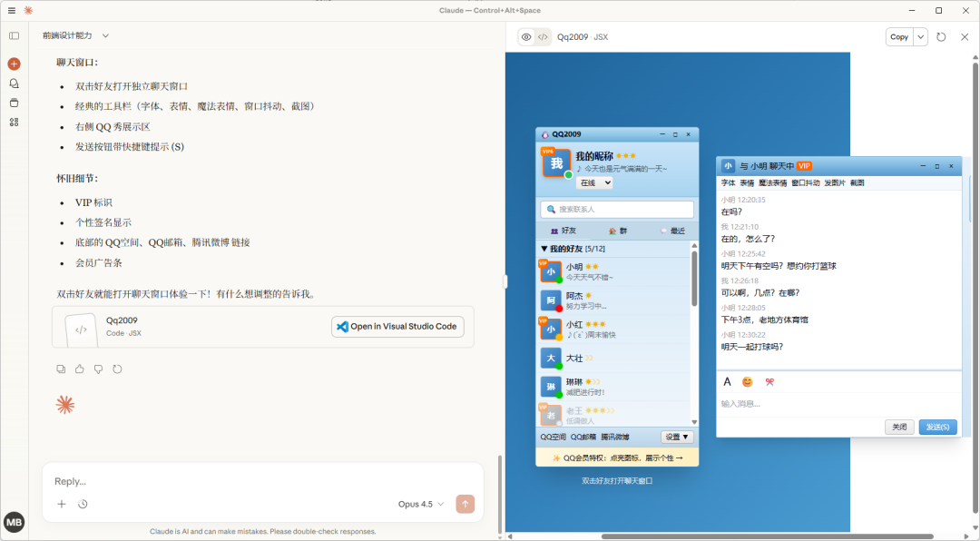The height and width of the screenshot is (541, 980).
Task: Click the 输入消息 message input field
Action: tap(838, 404)
